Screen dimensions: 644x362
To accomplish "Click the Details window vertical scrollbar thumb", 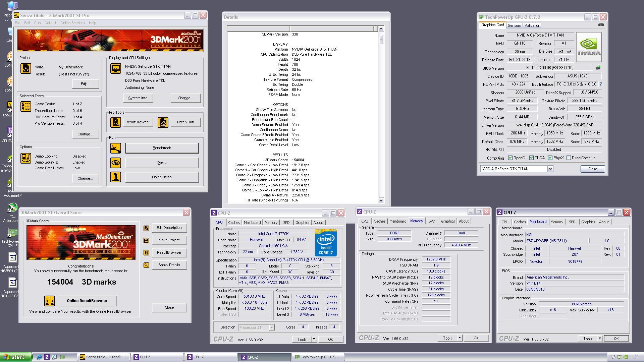I will point(381,40).
